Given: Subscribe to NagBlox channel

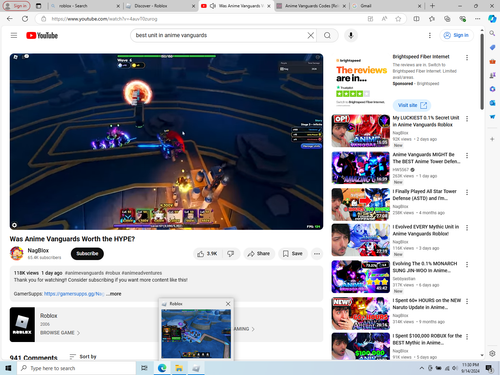Looking at the screenshot, I should point(87,253).
